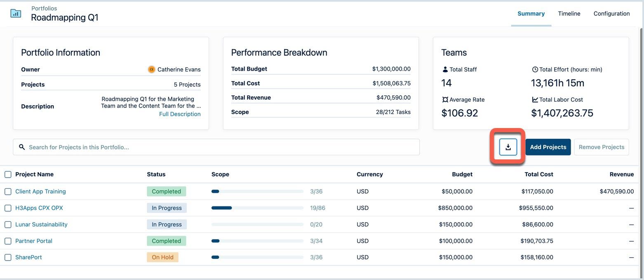Open the Partner Portal project link
This screenshot has width=644, height=280.
(x=34, y=241)
